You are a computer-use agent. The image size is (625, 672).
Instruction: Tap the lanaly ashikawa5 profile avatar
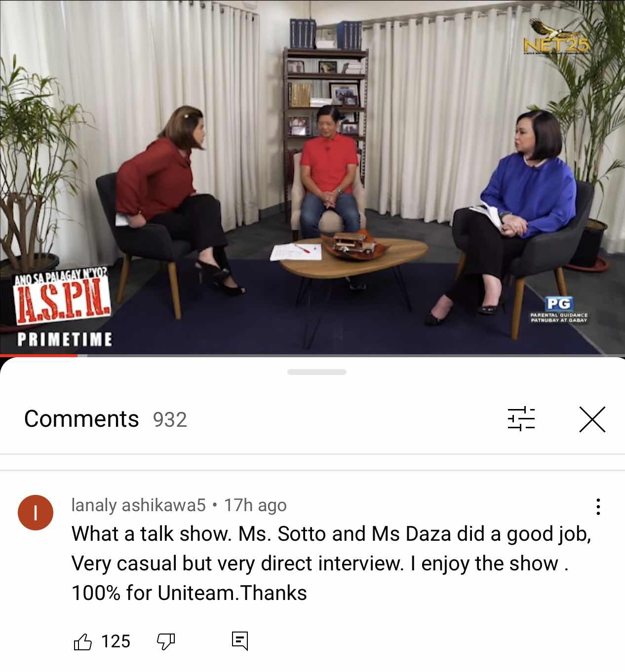pyautogui.click(x=36, y=513)
